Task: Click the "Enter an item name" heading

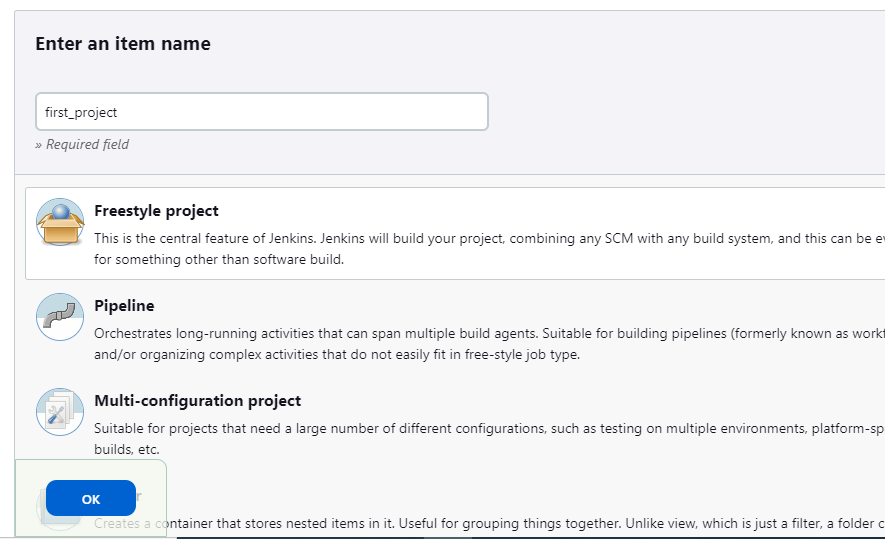Action: pyautogui.click(x=123, y=44)
